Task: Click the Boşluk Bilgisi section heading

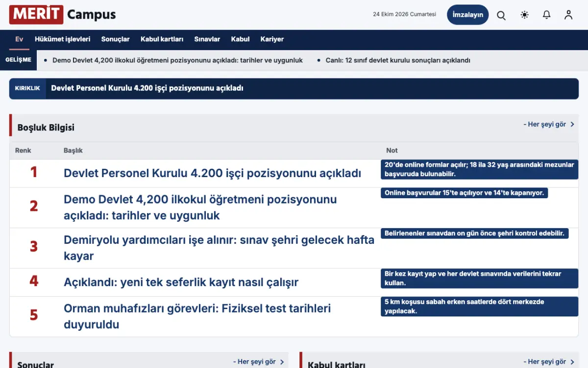Action: point(46,128)
